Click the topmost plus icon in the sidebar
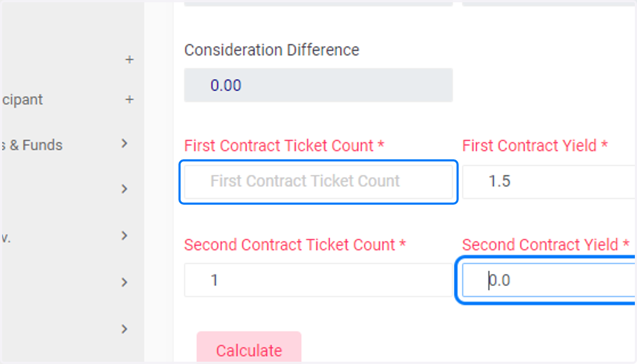This screenshot has height=364, width=637. point(129,59)
